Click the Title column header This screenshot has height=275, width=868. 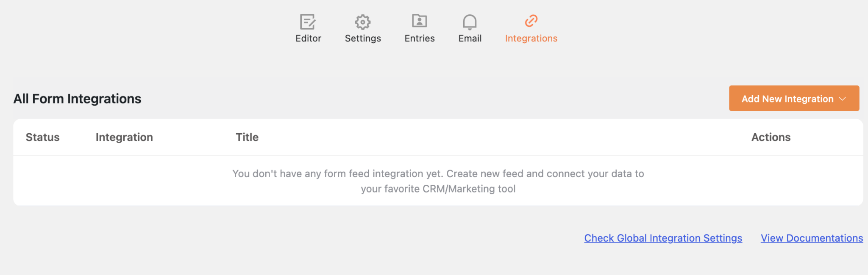(x=247, y=137)
